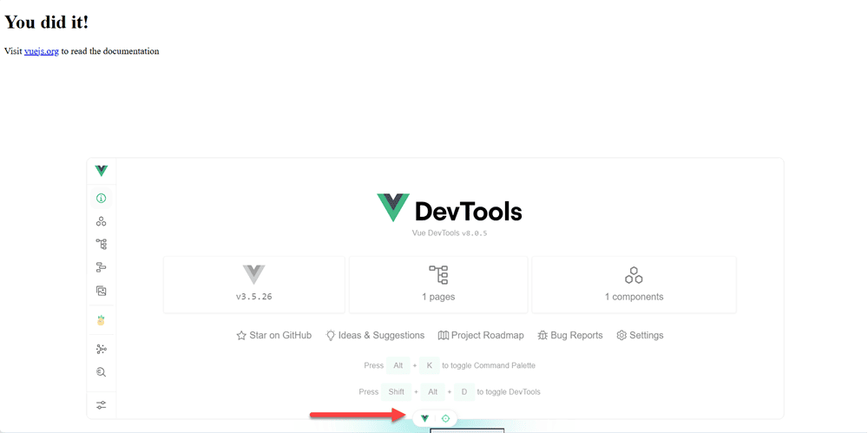Toggle DevTools with the floating Vue button
Viewport: 868px width, 433px height.
click(424, 418)
